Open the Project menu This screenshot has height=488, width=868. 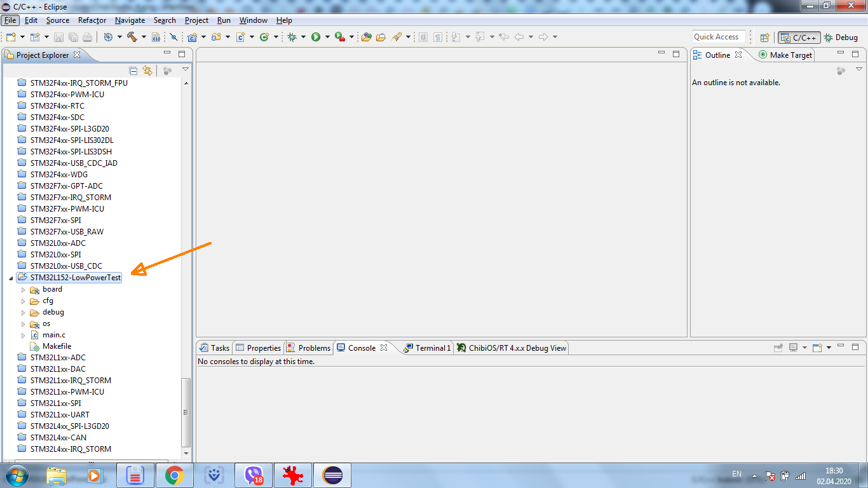click(196, 20)
